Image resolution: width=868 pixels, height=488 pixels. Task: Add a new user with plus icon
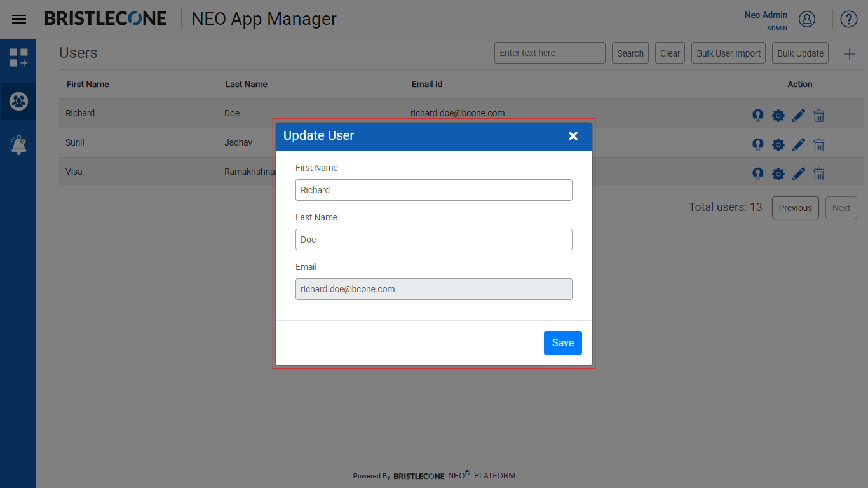click(850, 54)
